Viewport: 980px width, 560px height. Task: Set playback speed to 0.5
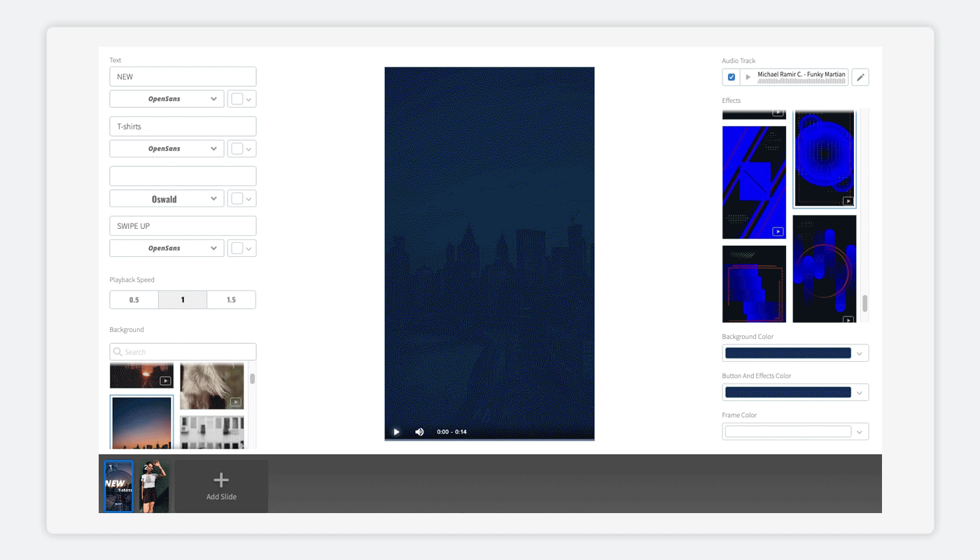(x=134, y=300)
